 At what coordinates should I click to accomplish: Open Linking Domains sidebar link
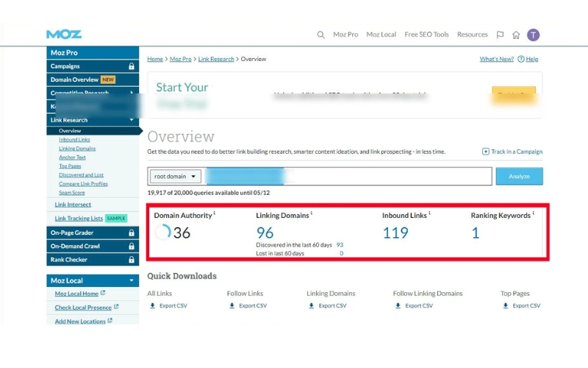click(x=77, y=149)
